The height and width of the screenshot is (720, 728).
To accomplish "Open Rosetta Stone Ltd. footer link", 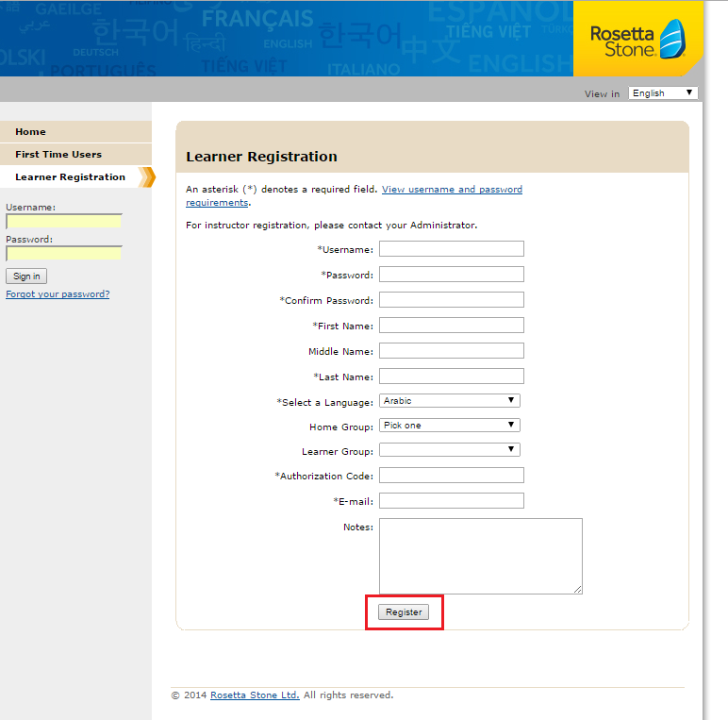I will click(255, 695).
